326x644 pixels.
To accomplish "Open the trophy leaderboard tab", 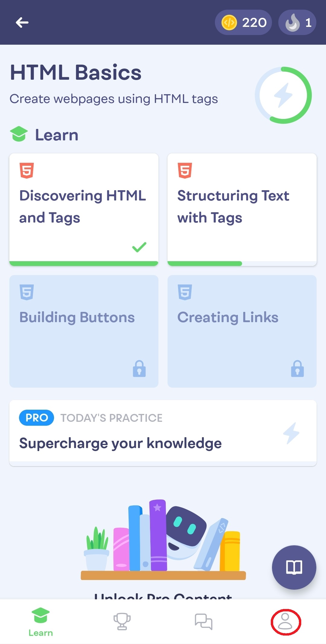I will (x=122, y=622).
